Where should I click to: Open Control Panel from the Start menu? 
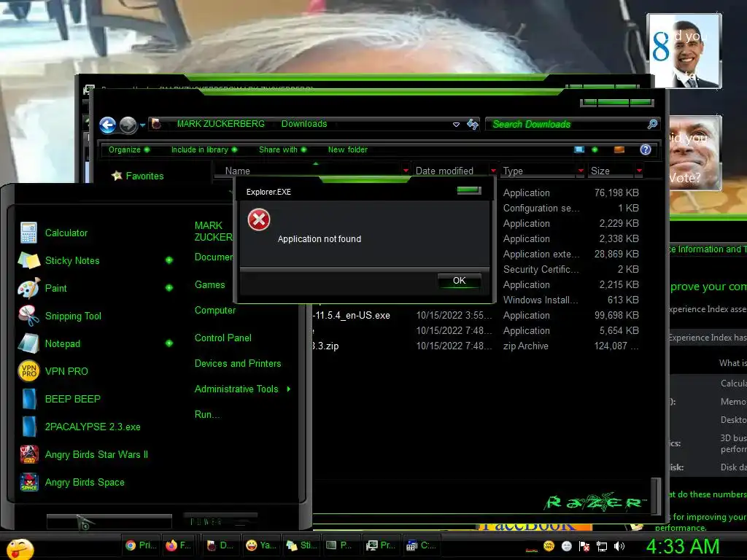[x=223, y=338]
